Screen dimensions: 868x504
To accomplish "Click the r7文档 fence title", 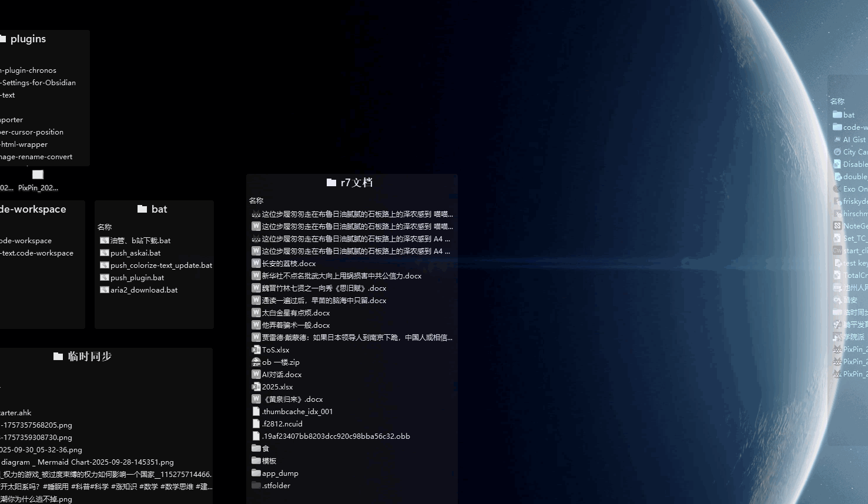I will click(351, 183).
